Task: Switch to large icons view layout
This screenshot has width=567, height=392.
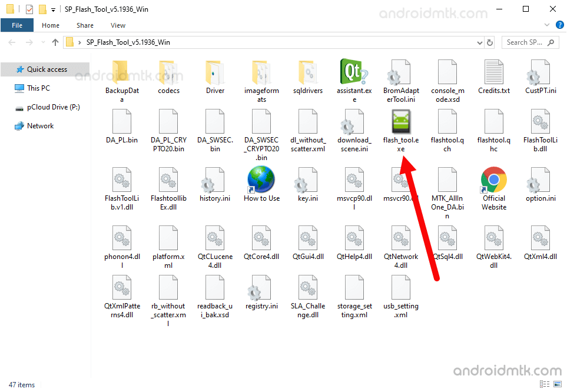Action: click(x=558, y=384)
